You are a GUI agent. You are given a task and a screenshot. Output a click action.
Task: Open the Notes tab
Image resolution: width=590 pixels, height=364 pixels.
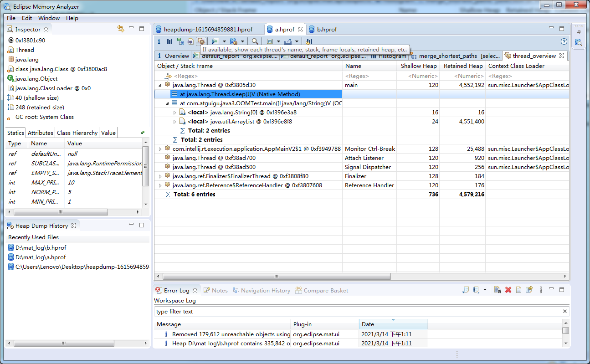[215, 290]
